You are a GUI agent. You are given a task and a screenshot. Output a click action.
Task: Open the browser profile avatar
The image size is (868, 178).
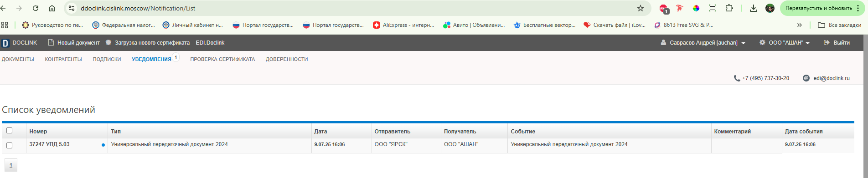click(x=770, y=8)
